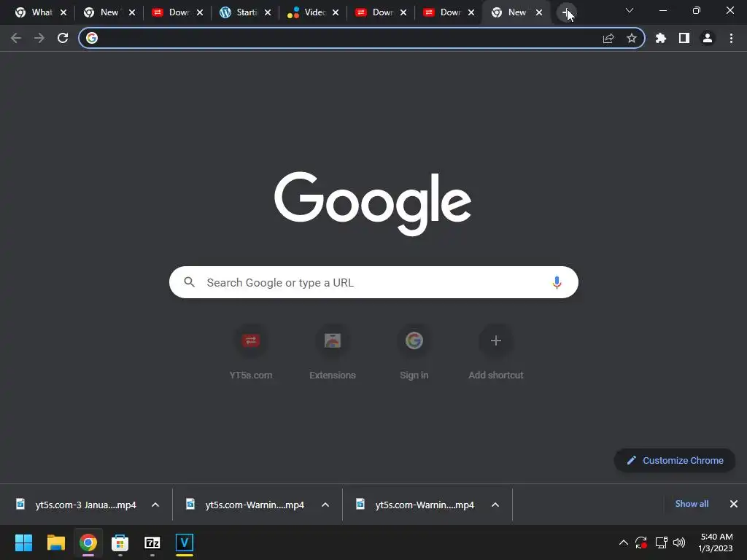Close the 'Starti' tab

click(268, 13)
